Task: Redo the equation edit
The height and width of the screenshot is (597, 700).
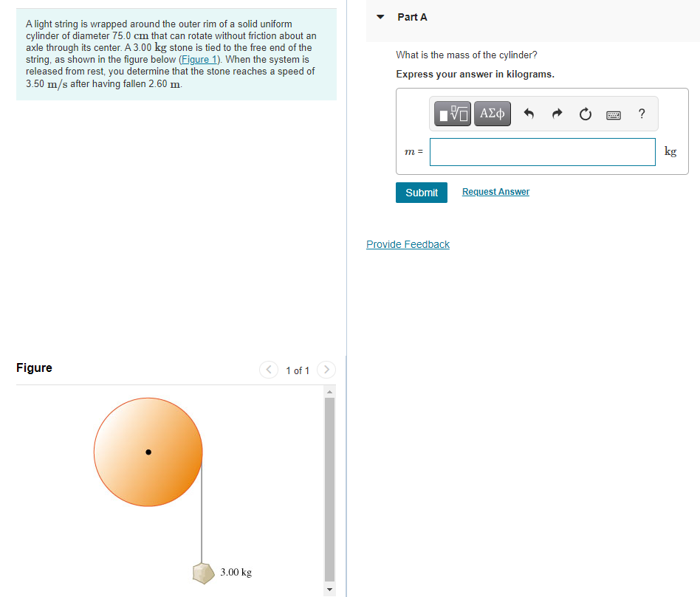Action: (x=557, y=114)
